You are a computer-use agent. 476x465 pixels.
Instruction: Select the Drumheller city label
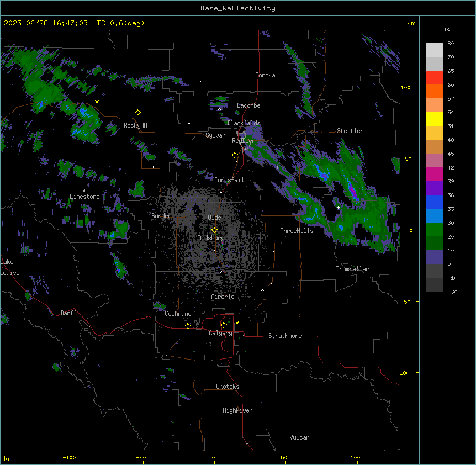point(352,269)
